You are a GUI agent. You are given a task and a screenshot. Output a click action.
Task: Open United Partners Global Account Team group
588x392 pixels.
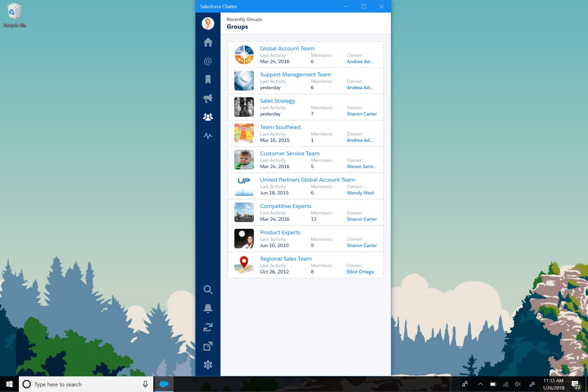[307, 180]
